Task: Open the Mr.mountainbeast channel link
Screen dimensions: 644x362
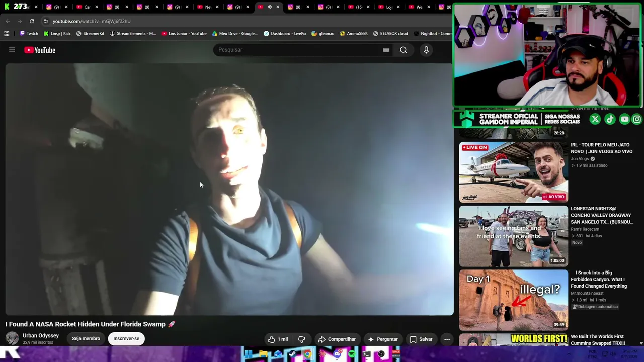Action: tap(587, 293)
